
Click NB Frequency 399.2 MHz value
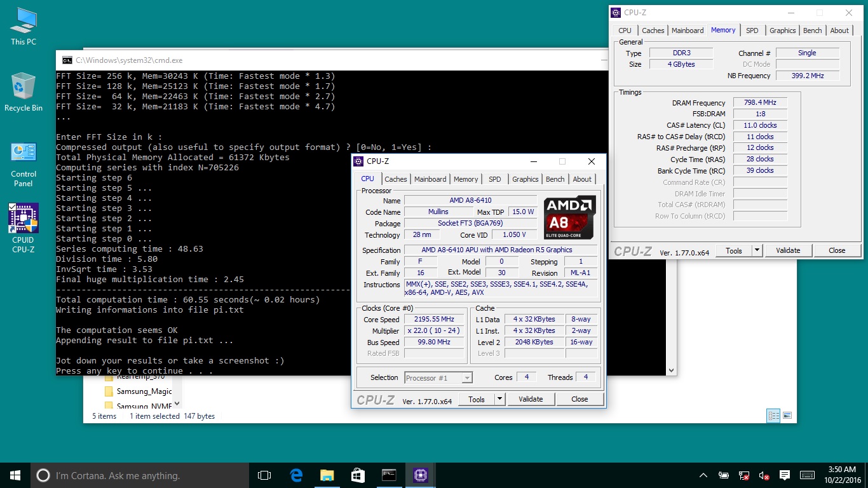point(807,76)
